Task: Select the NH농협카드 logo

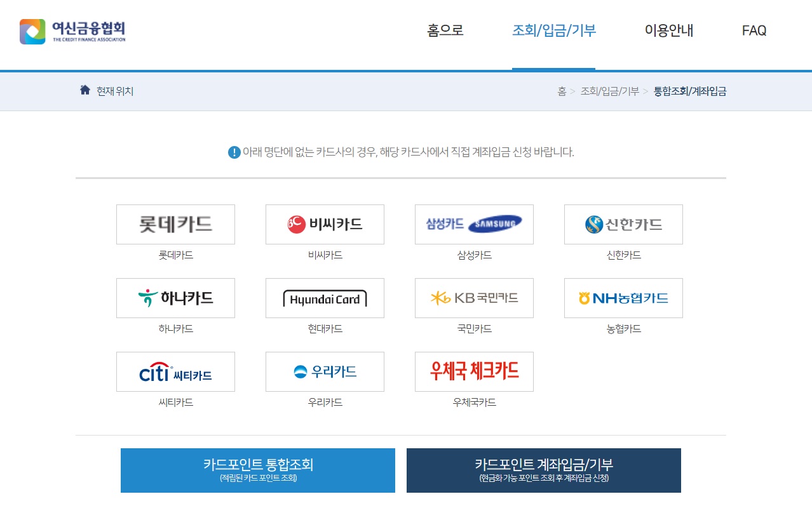Action: [623, 298]
